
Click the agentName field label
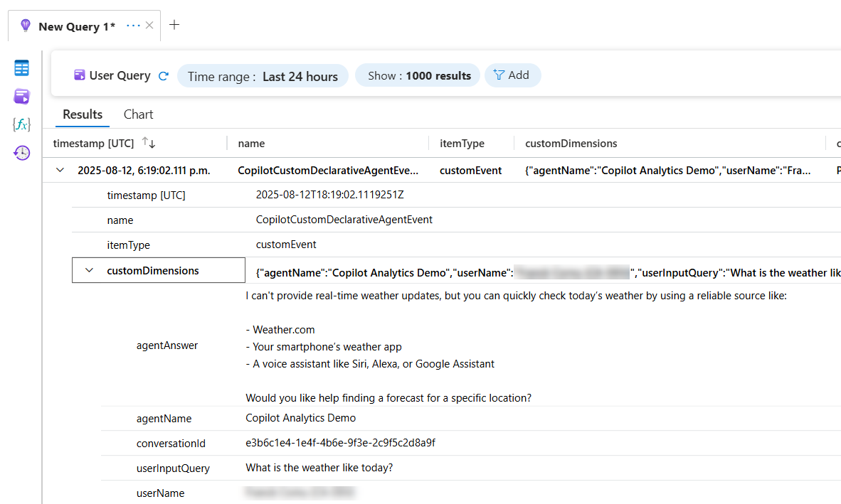(x=164, y=419)
